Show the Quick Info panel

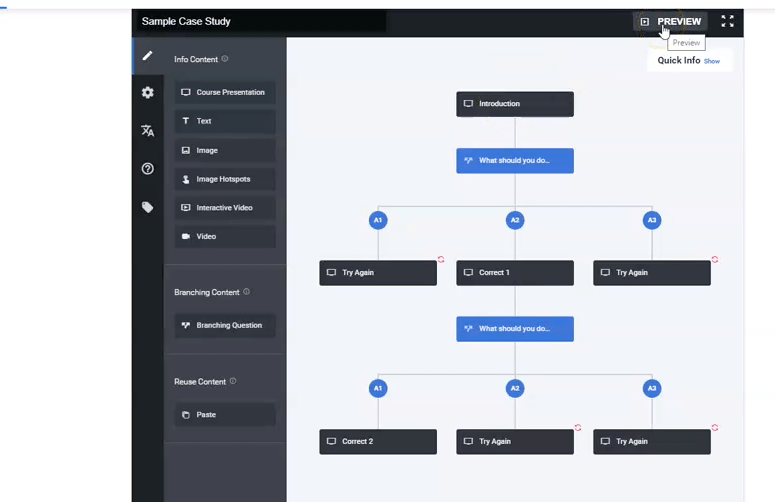[711, 61]
